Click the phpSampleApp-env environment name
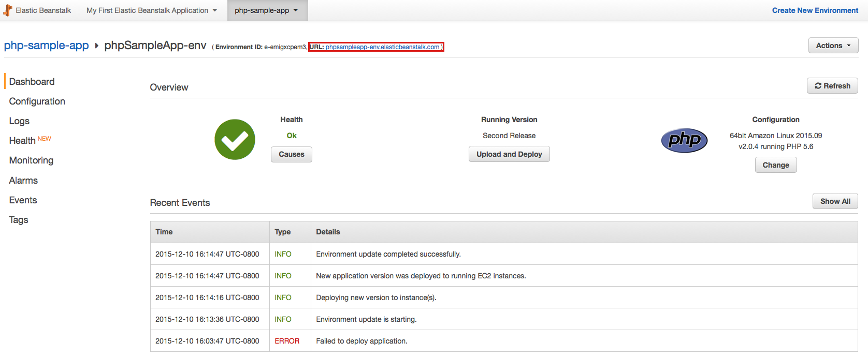Screen dimensions: 868x357 point(155,46)
